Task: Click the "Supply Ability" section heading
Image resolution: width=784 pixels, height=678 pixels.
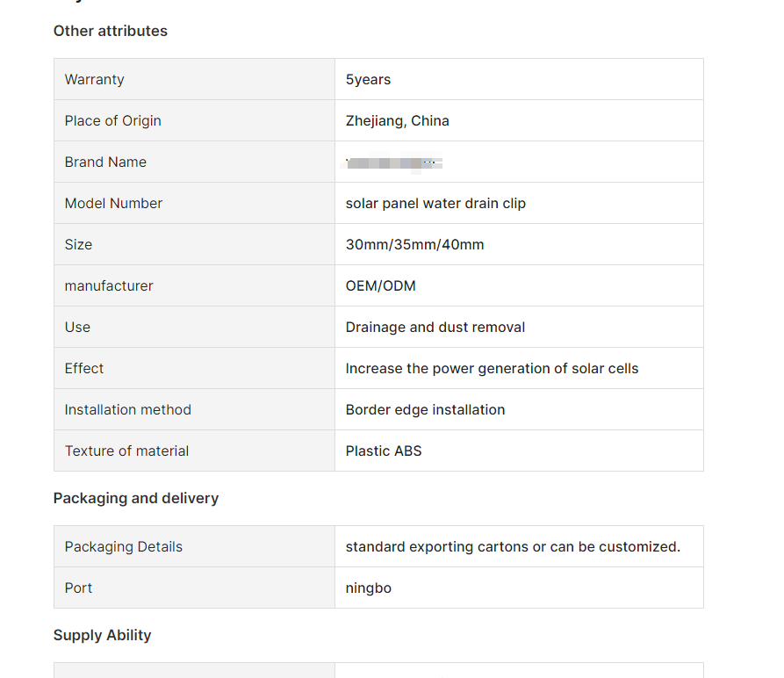Action: 102,635
